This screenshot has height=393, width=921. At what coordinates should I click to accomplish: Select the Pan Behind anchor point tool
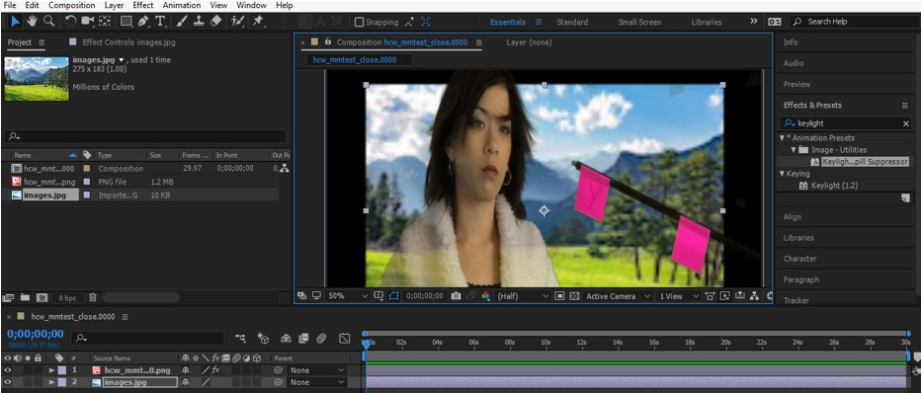[x=105, y=21]
